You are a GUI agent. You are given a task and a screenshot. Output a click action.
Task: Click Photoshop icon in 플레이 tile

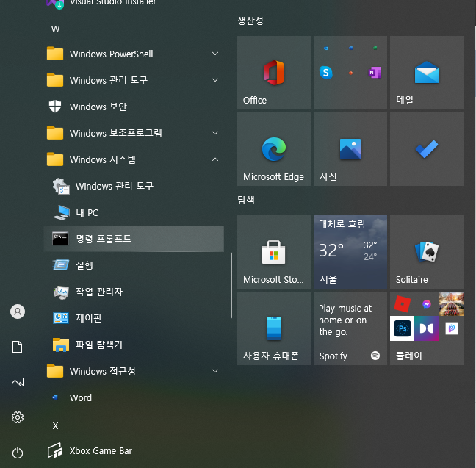[x=403, y=328]
